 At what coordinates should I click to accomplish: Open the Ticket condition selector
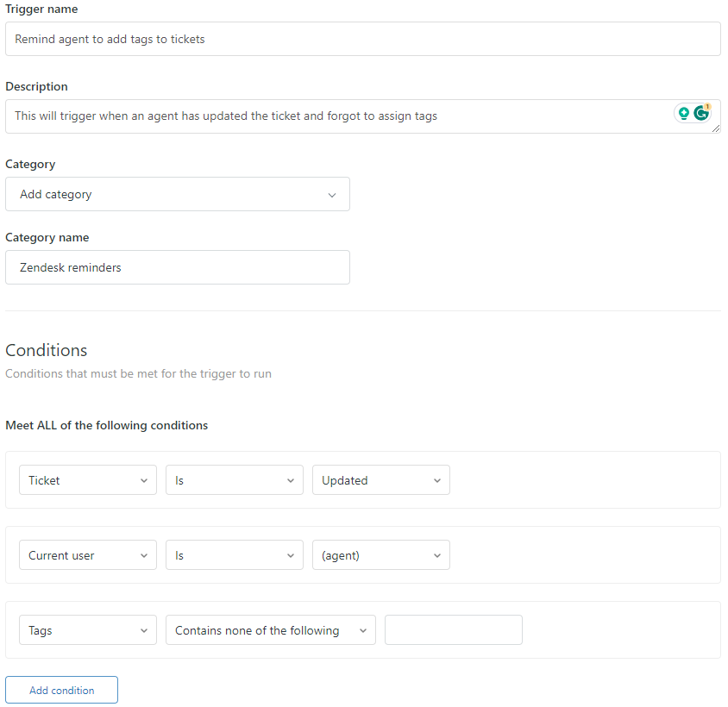click(x=87, y=479)
